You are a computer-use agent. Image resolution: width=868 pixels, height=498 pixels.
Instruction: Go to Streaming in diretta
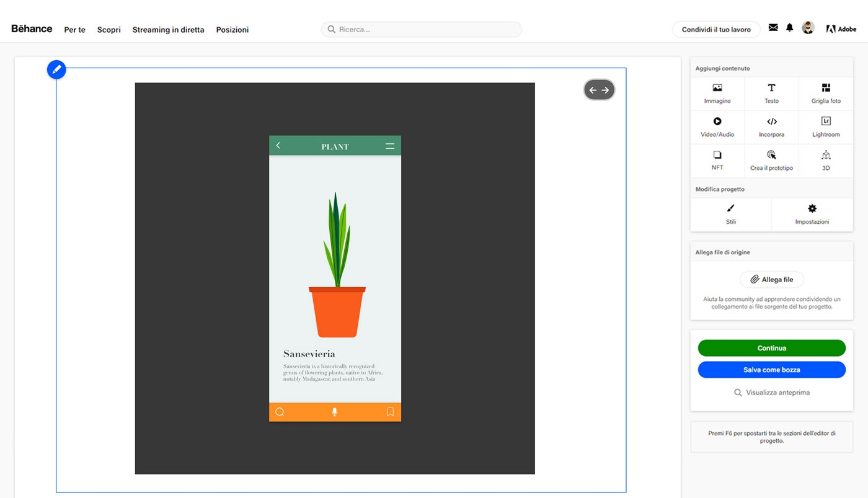point(168,30)
